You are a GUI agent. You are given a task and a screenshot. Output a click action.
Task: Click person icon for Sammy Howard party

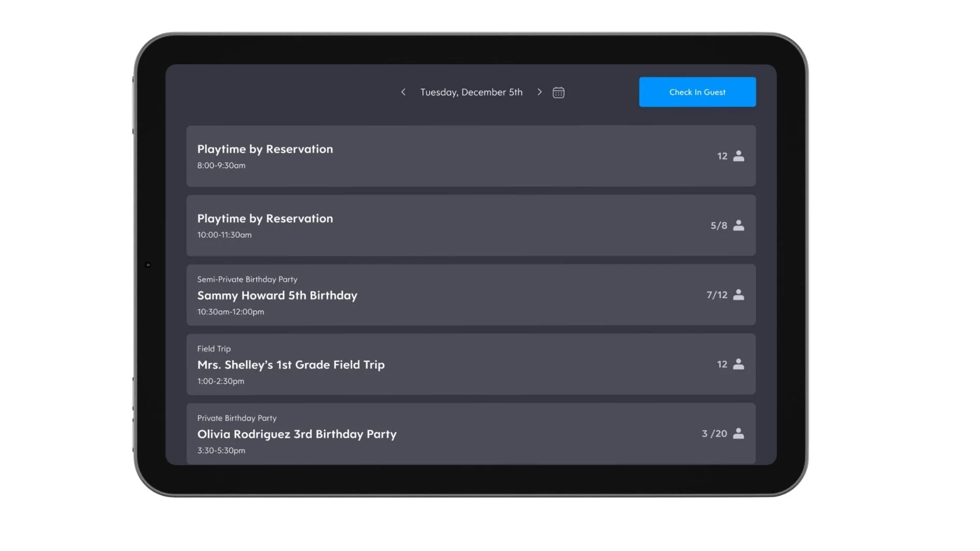click(738, 295)
